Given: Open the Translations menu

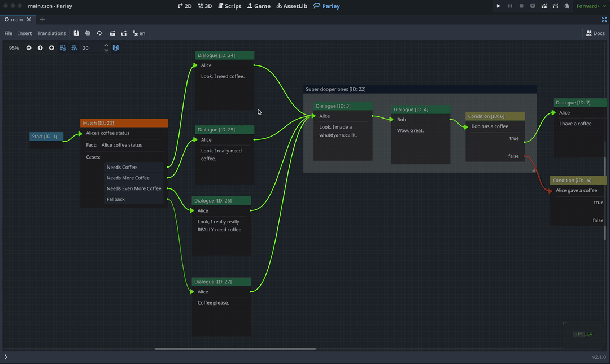Looking at the screenshot, I should coord(51,33).
